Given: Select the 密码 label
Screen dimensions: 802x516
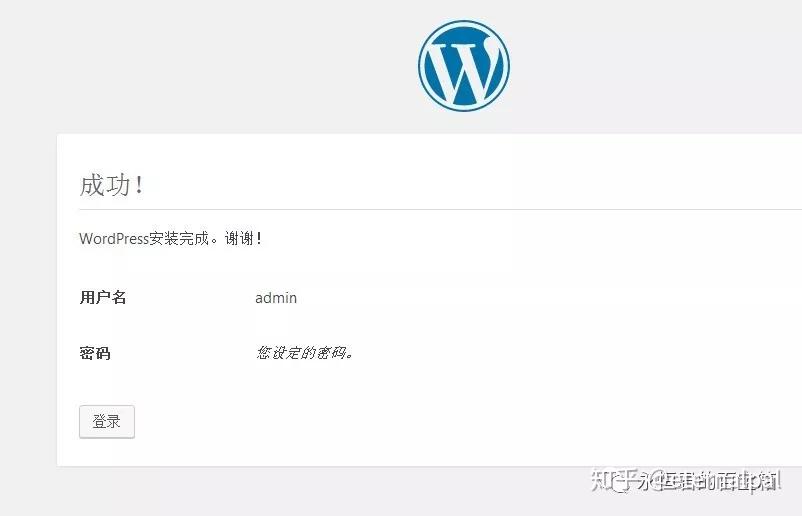Looking at the screenshot, I should coord(95,353).
